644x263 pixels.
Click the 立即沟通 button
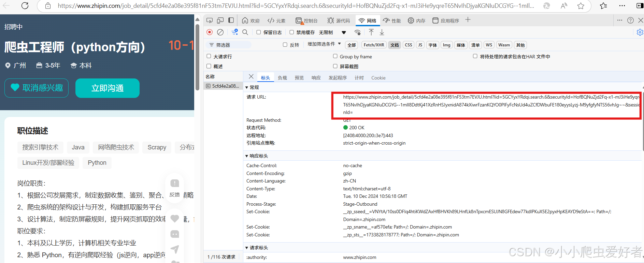[x=108, y=88]
